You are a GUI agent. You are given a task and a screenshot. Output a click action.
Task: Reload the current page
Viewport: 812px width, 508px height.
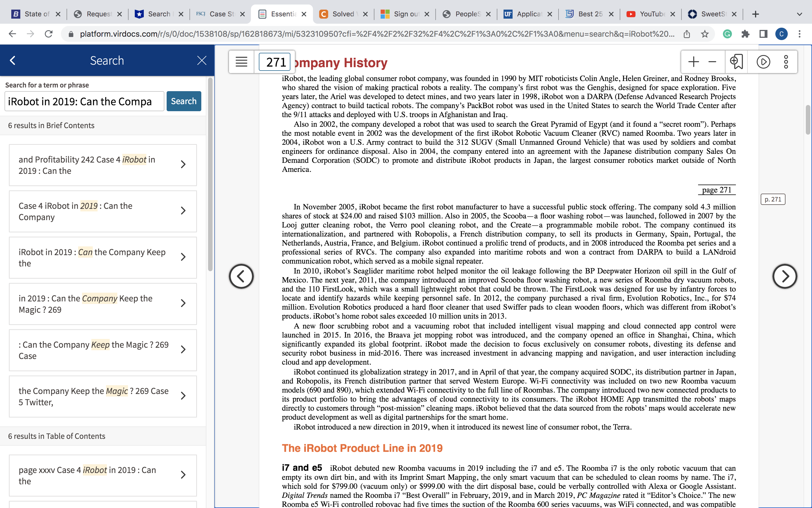pyautogui.click(x=49, y=34)
